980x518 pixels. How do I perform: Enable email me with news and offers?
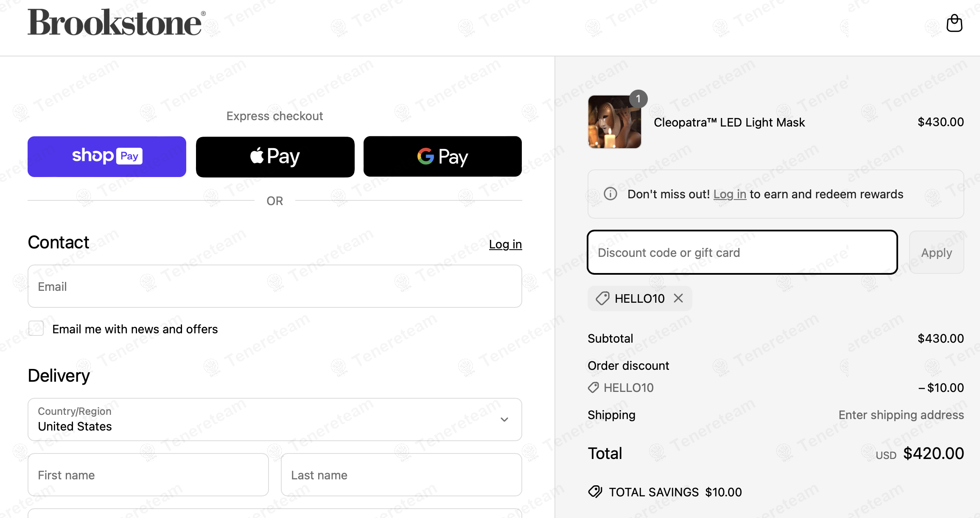click(36, 329)
